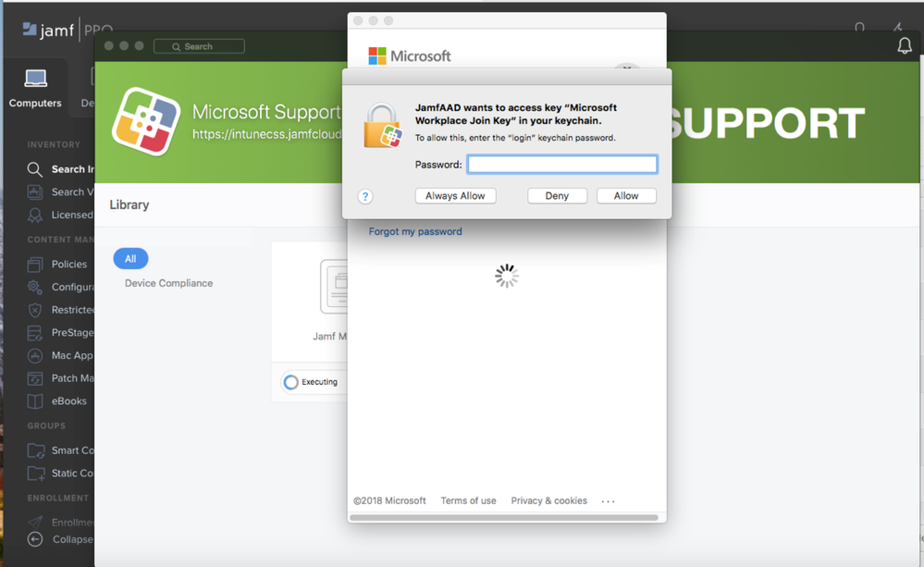Open keychain dialog help question mark
This screenshot has height=567, width=924.
point(365,196)
